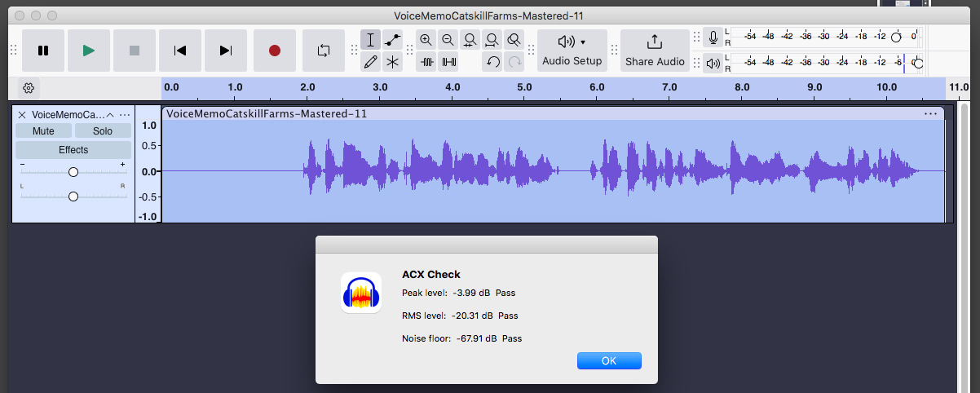Undo the last edit
The height and width of the screenshot is (393, 980).
click(x=492, y=61)
